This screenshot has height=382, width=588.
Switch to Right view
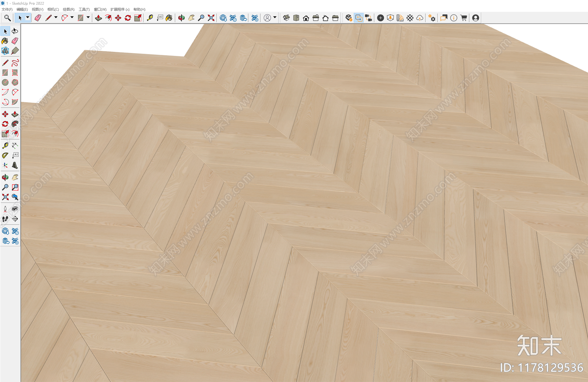point(316,18)
